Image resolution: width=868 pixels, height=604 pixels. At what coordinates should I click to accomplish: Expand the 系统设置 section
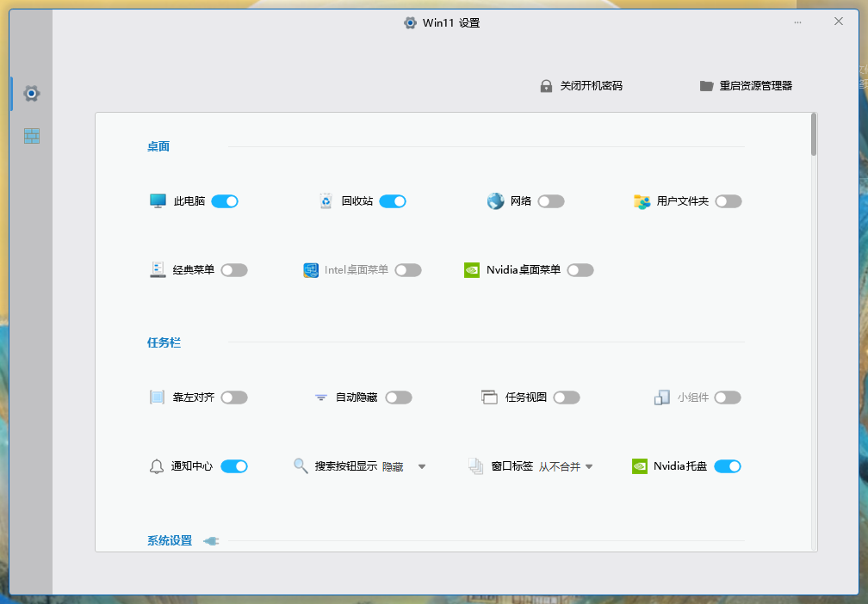(x=209, y=540)
